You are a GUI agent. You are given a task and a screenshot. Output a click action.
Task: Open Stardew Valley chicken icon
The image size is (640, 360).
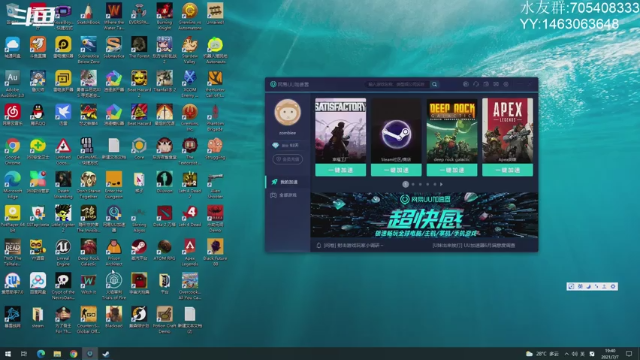189,50
